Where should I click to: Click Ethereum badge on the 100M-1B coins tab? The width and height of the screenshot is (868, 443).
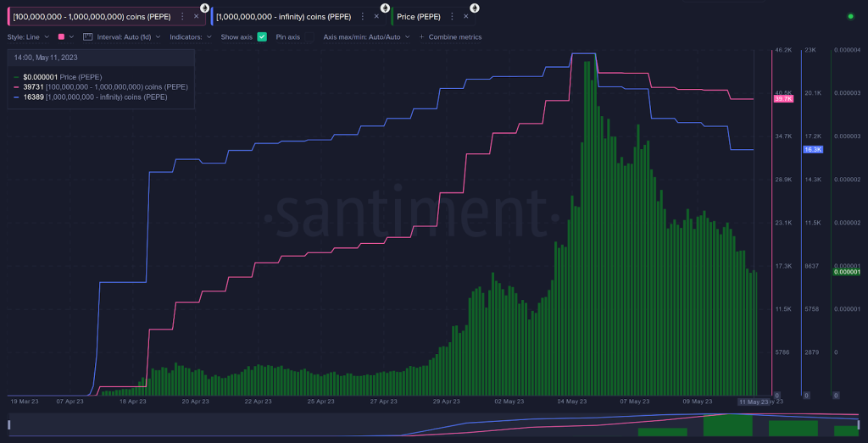coord(204,8)
